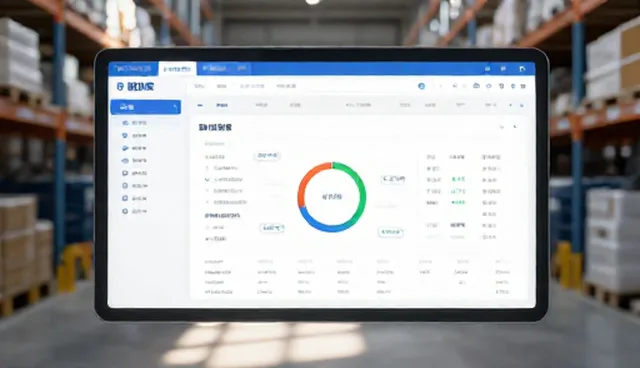Viewport: 640px width, 368px height.
Task: Click the solid blue circular icon in the header toolbar
Action: 422,86
